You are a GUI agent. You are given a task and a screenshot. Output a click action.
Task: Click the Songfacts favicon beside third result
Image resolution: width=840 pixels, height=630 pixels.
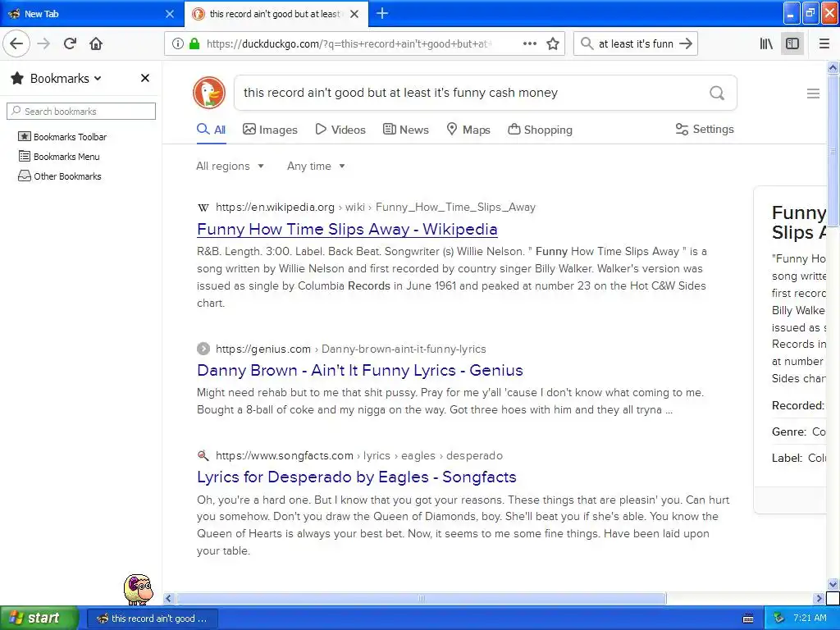[x=203, y=455]
